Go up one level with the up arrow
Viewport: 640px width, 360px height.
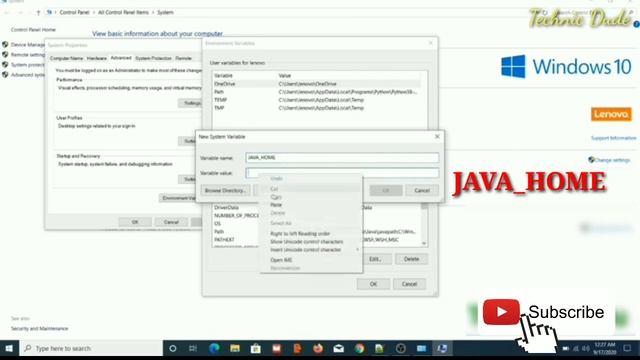pos(38,13)
